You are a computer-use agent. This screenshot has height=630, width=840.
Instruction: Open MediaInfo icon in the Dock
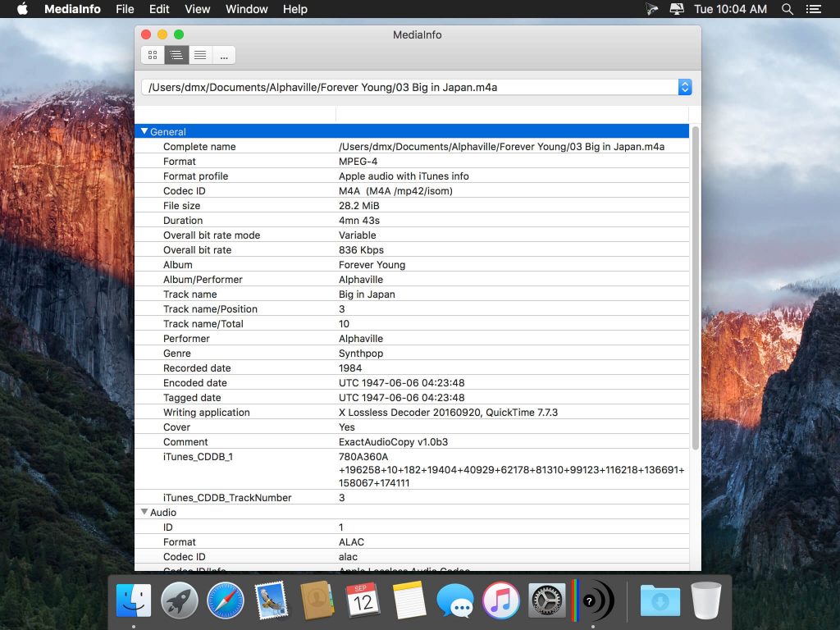[592, 600]
